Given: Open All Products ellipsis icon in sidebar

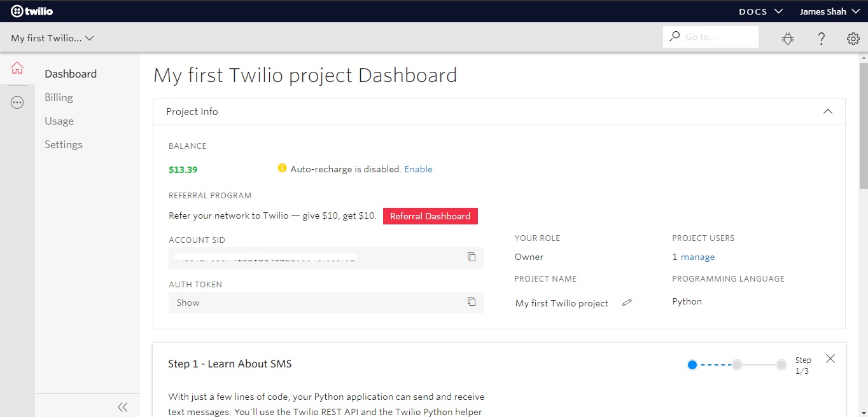Looking at the screenshot, I should coord(17,102).
